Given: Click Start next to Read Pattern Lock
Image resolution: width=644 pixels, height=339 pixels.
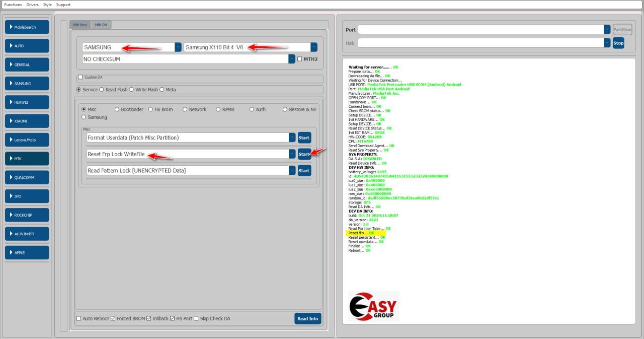Looking at the screenshot, I should (x=304, y=171).
